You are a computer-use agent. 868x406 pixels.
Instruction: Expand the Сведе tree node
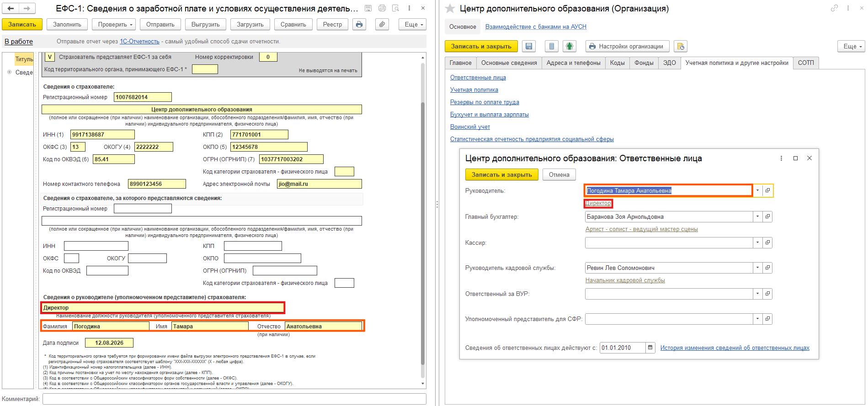9,72
